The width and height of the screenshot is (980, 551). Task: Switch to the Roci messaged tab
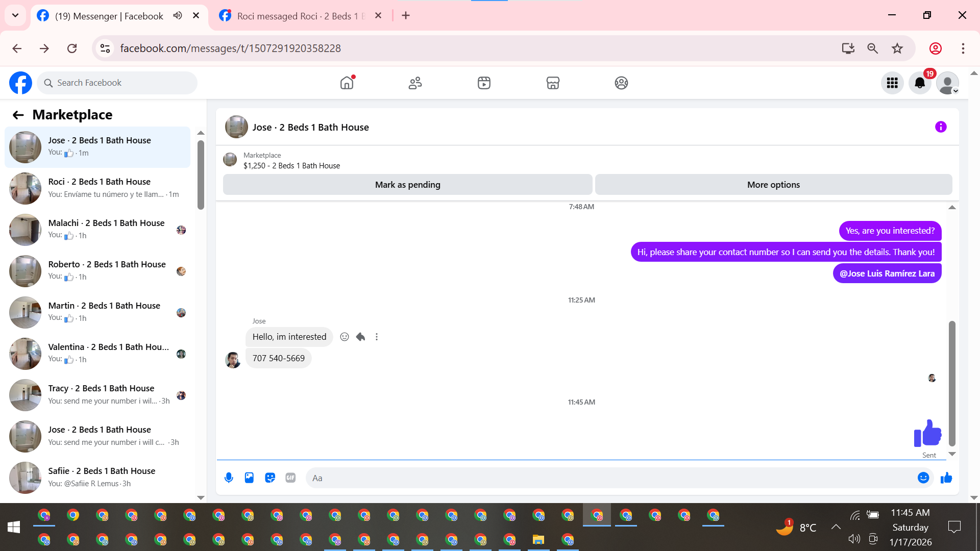pos(301,16)
